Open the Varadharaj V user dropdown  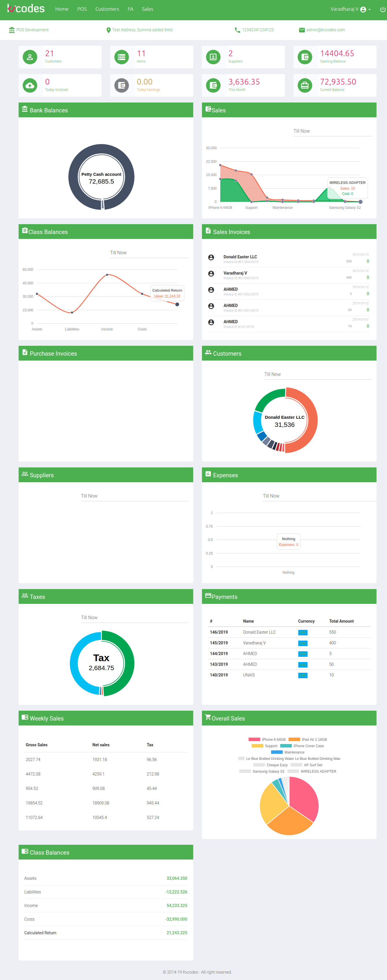(350, 10)
